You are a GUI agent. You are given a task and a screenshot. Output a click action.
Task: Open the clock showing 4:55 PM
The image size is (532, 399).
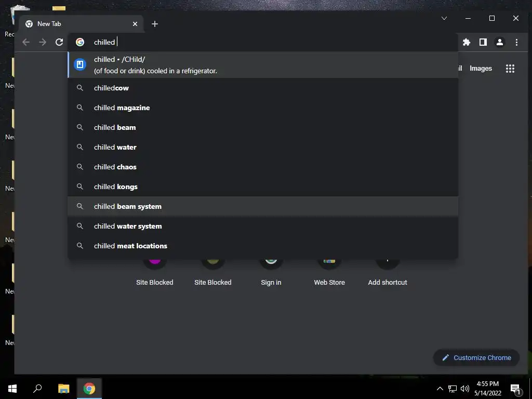point(487,389)
